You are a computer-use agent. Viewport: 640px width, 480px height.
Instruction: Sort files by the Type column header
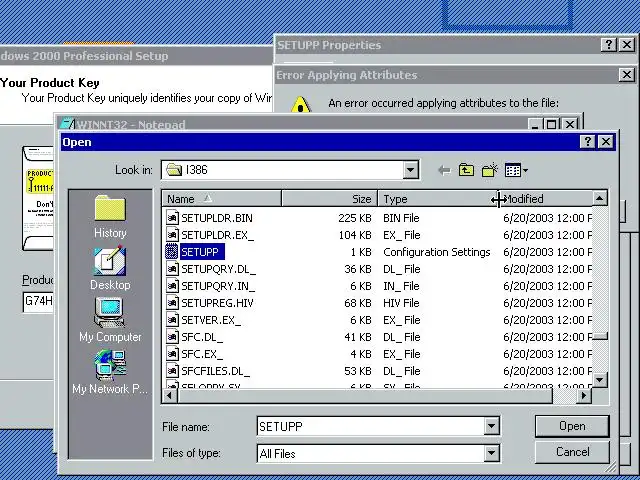438,199
